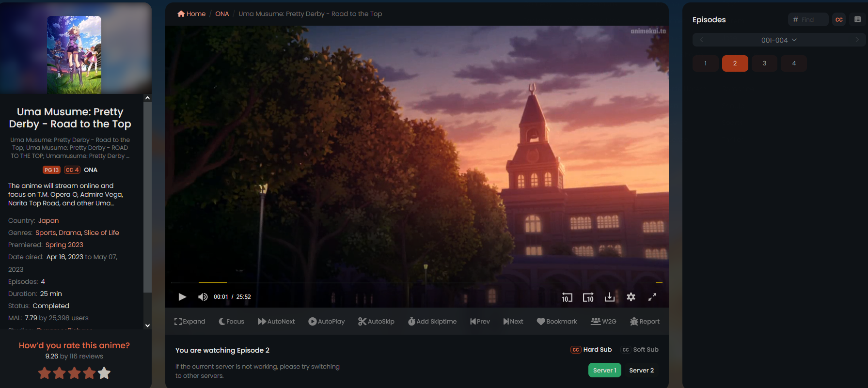Open Slice of Life genre link
868x388 pixels.
[102, 233]
